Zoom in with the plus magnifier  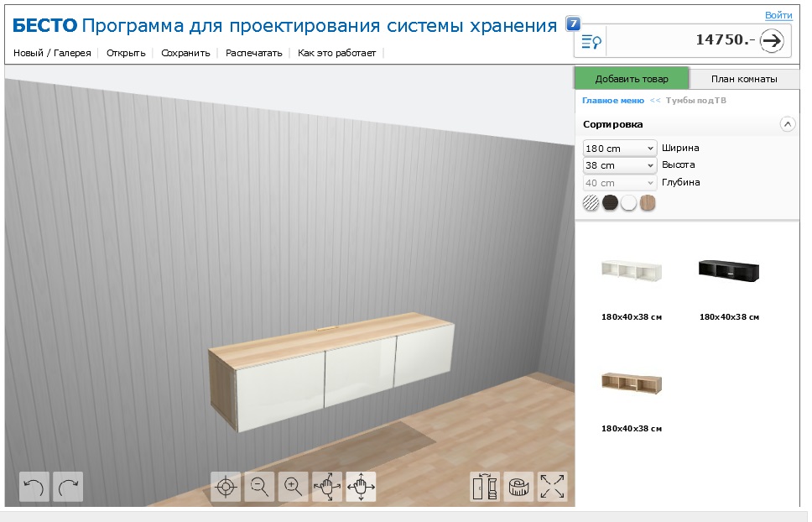(293, 486)
